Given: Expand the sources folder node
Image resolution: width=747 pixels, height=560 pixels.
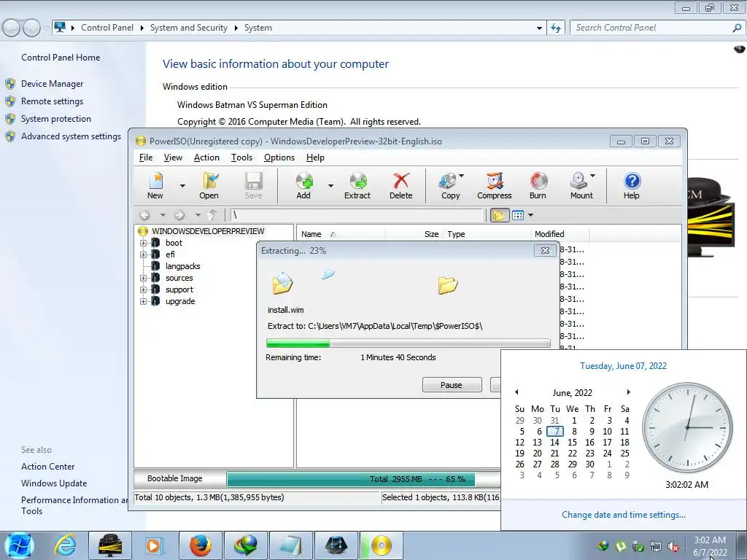Looking at the screenshot, I should pyautogui.click(x=143, y=278).
